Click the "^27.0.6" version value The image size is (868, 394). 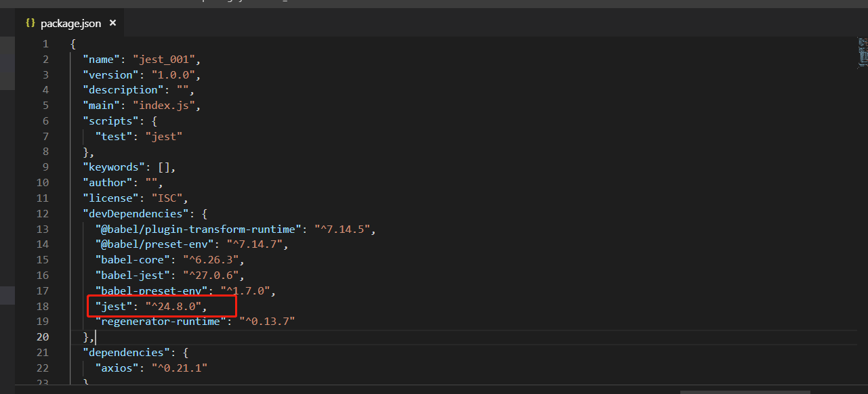(211, 276)
